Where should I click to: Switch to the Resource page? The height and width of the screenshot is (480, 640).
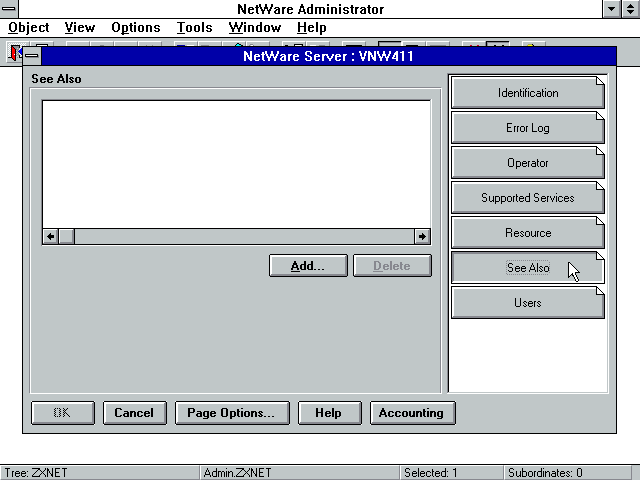(x=527, y=233)
